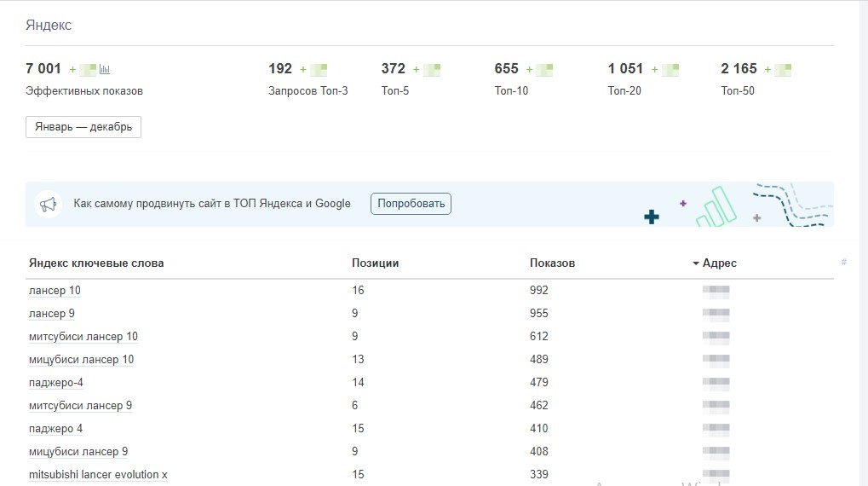Open the Январь — декабрь period selector
The image size is (868, 486).
click(83, 127)
